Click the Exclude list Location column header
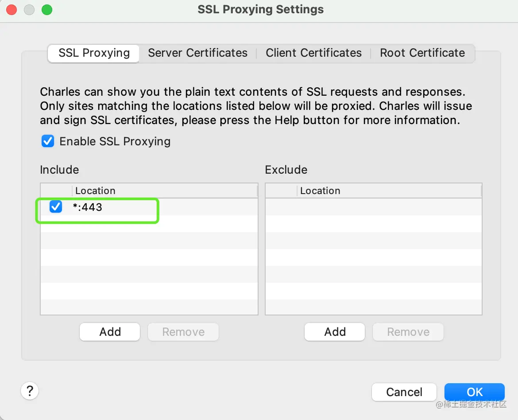 pyautogui.click(x=389, y=191)
